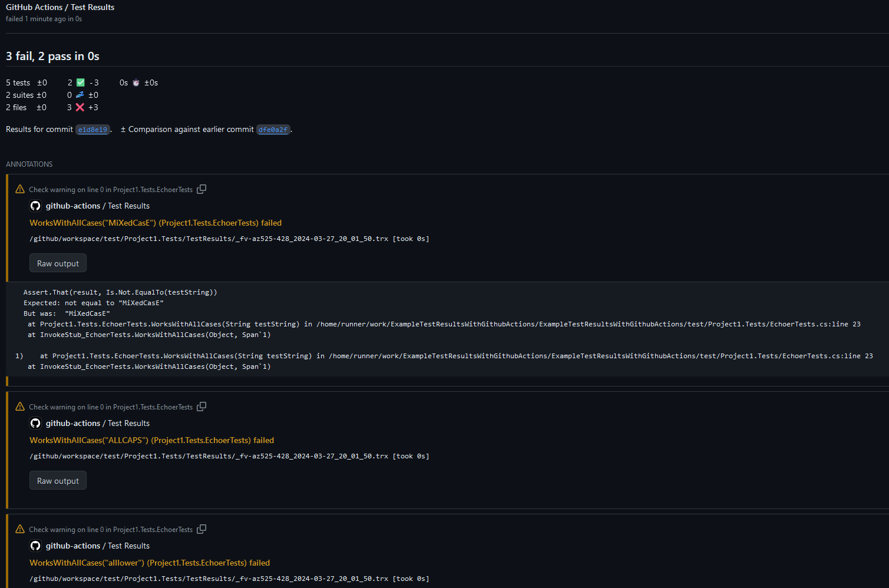Click the warning triangle on the alllower annotation
Image resolution: width=889 pixels, height=588 pixels.
(19, 528)
